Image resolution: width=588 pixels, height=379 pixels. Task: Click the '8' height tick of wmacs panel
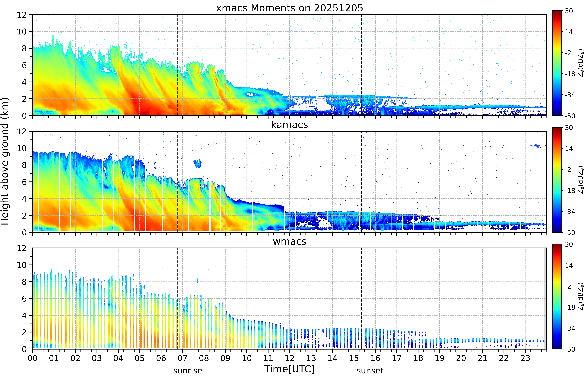tap(24, 282)
